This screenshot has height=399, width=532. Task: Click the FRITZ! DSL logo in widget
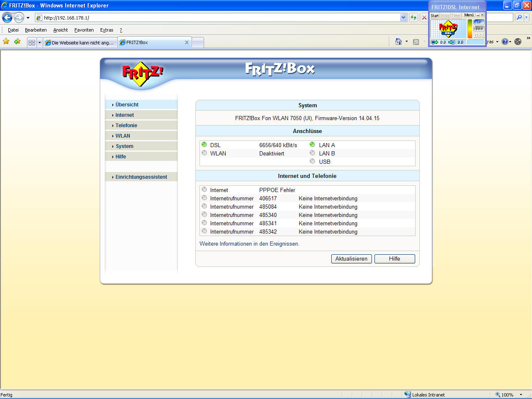(x=448, y=29)
